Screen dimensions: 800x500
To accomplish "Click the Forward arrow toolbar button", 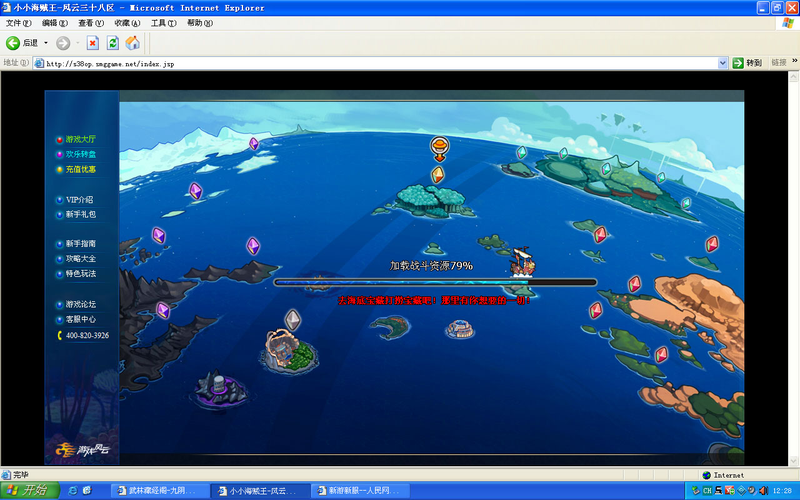I will 63,43.
